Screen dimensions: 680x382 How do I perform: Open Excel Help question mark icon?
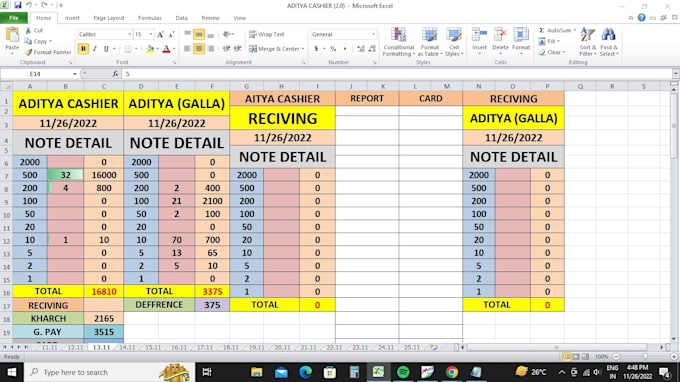coord(641,18)
